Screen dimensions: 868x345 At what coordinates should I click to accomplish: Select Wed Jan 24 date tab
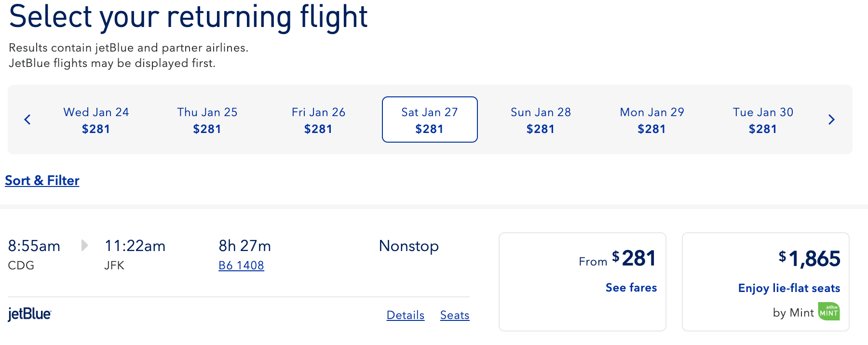96,120
